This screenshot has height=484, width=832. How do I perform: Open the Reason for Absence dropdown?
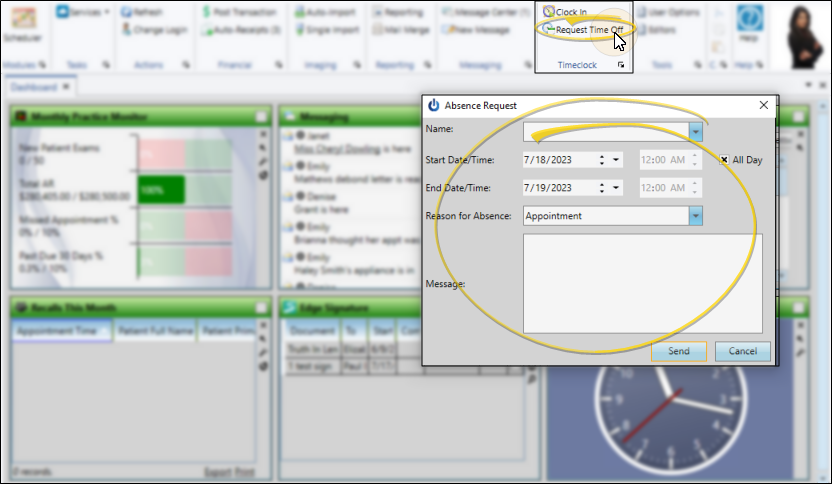[x=696, y=215]
